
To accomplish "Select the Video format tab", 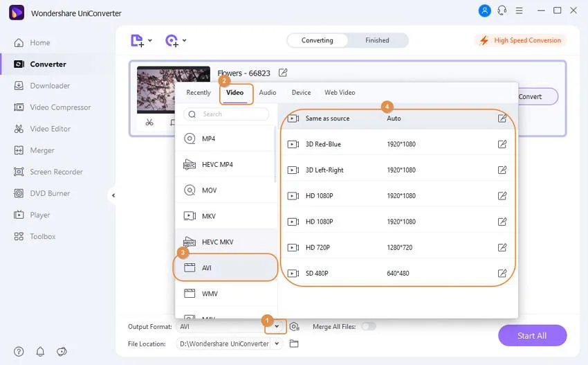I will point(235,92).
